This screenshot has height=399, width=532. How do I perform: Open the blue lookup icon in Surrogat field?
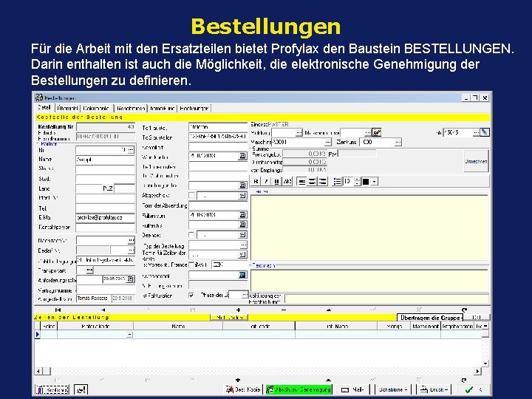click(x=242, y=275)
